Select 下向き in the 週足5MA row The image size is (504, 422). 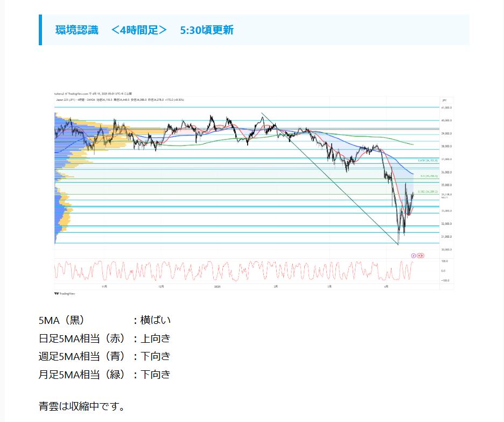point(156,356)
